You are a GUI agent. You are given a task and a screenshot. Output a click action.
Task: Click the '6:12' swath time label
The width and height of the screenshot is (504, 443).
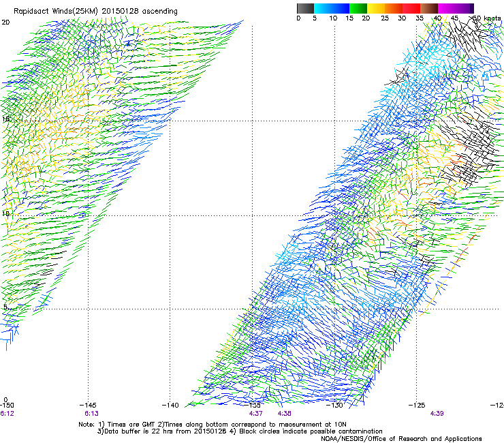click(7, 414)
